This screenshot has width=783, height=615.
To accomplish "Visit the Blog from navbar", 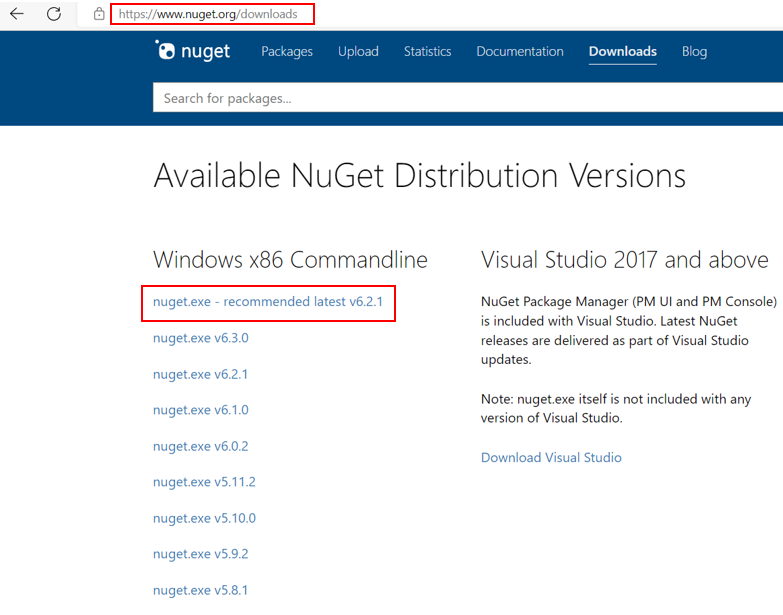I will pos(694,51).
